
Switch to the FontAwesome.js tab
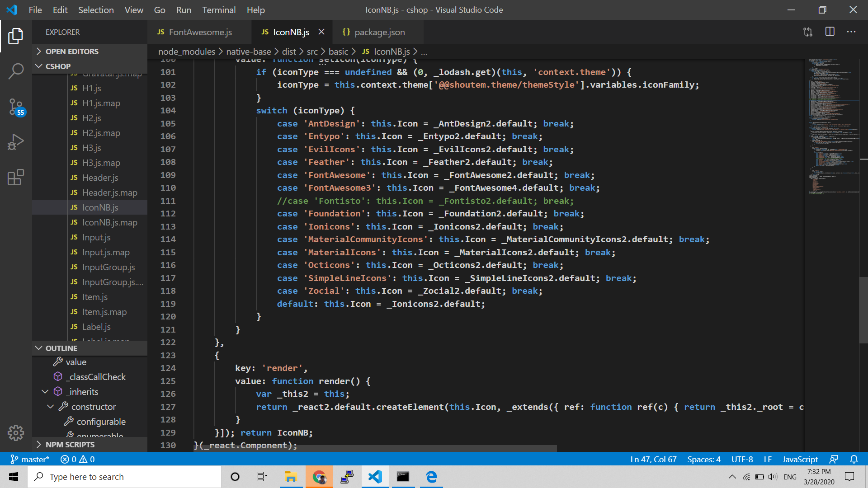click(200, 32)
